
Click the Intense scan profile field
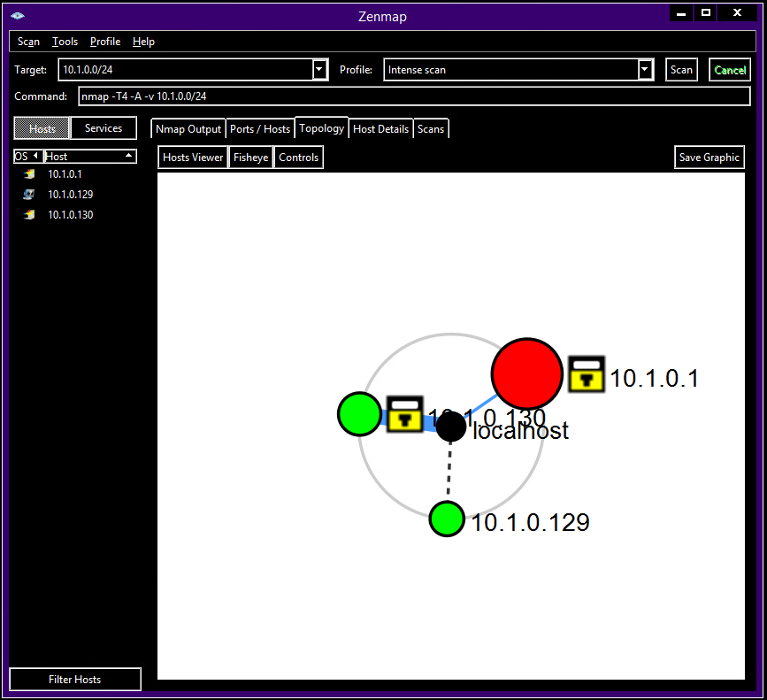(x=511, y=69)
